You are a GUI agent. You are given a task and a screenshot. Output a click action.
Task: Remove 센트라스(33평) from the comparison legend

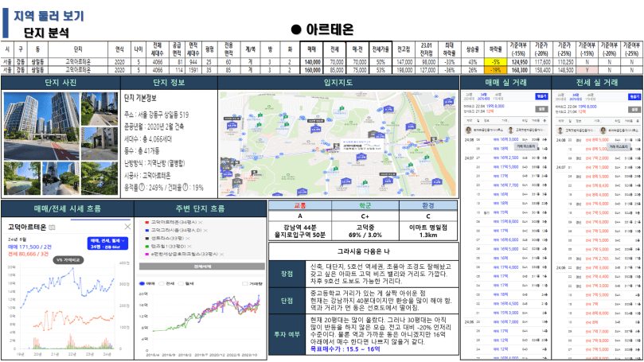[188, 238]
